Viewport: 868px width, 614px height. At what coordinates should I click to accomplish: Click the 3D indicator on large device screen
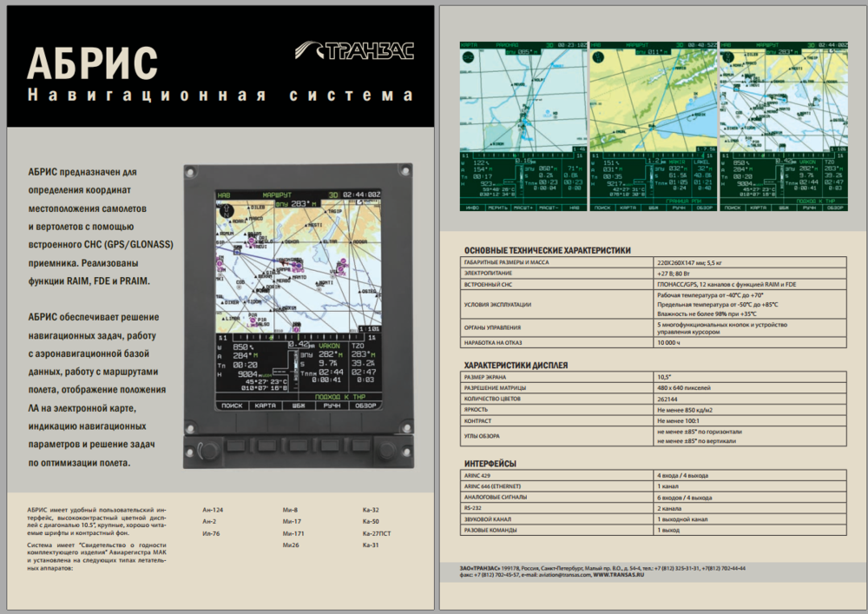click(x=333, y=195)
